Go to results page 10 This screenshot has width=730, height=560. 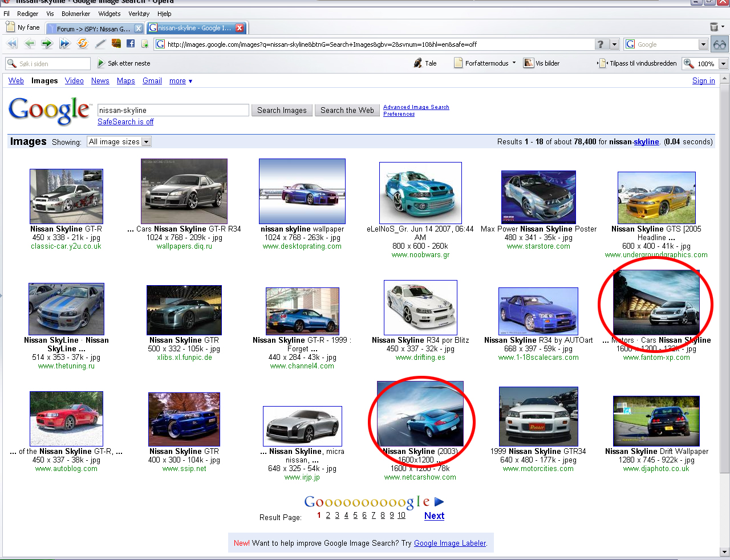(401, 516)
